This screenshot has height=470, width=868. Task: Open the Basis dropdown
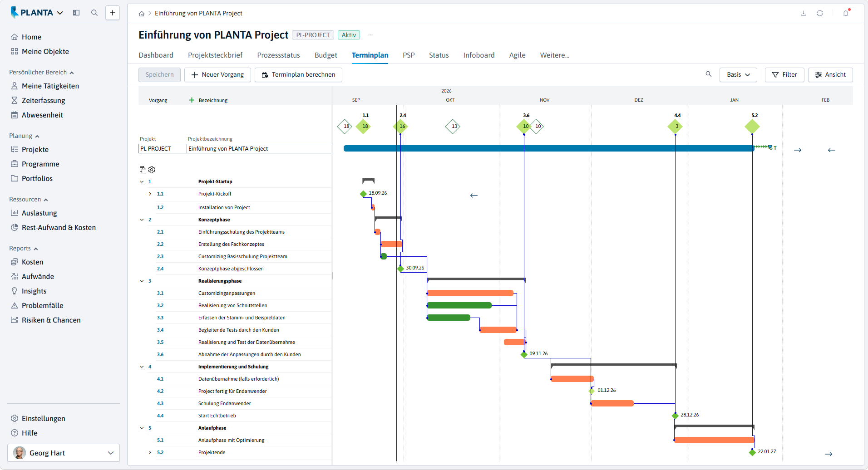[738, 74]
